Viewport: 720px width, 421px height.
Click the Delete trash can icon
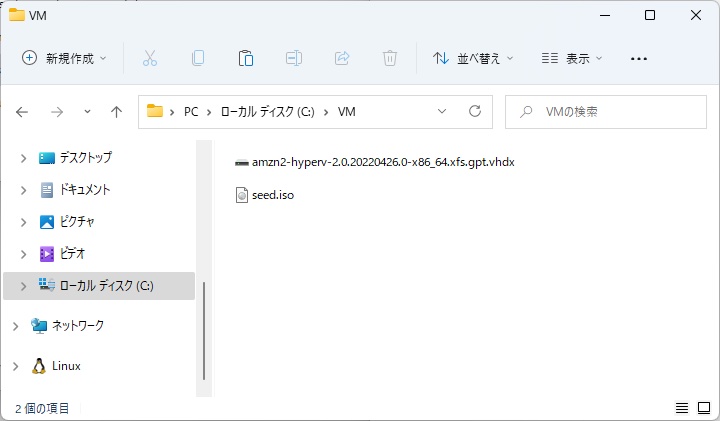[x=390, y=59]
